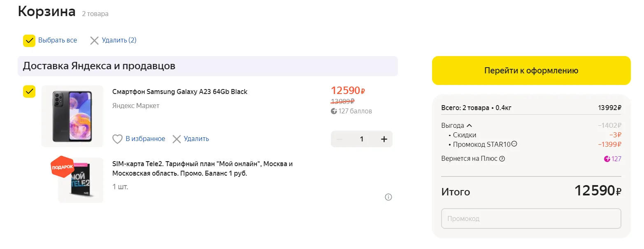Open the help icon beside Вернется на Плюс
The width and height of the screenshot is (644, 249).
(x=502, y=159)
